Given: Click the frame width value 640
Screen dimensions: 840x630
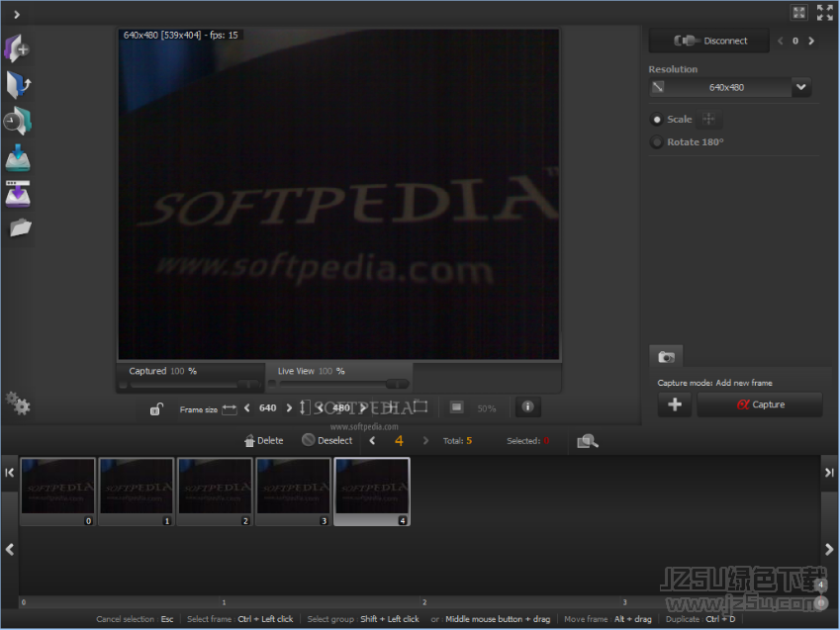Looking at the screenshot, I should pos(268,408).
